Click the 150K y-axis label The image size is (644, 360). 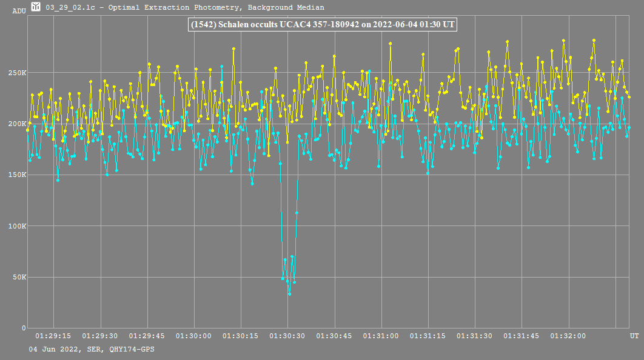16,175
